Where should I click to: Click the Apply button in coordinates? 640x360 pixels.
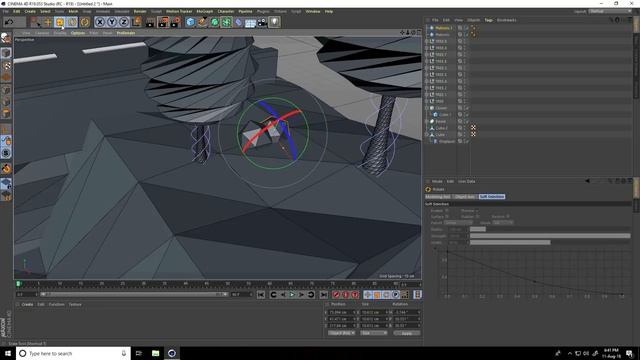[407, 333]
